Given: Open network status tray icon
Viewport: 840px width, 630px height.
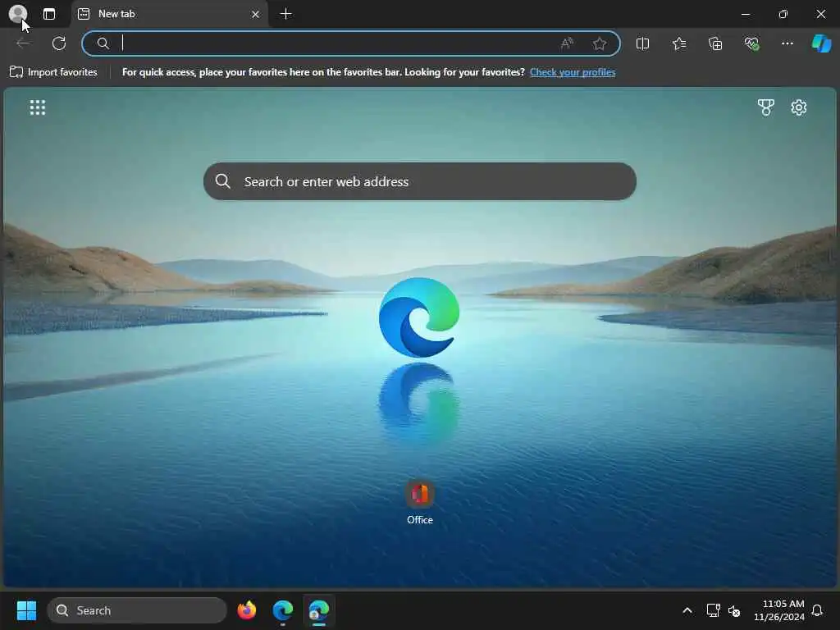Looking at the screenshot, I should (x=713, y=610).
